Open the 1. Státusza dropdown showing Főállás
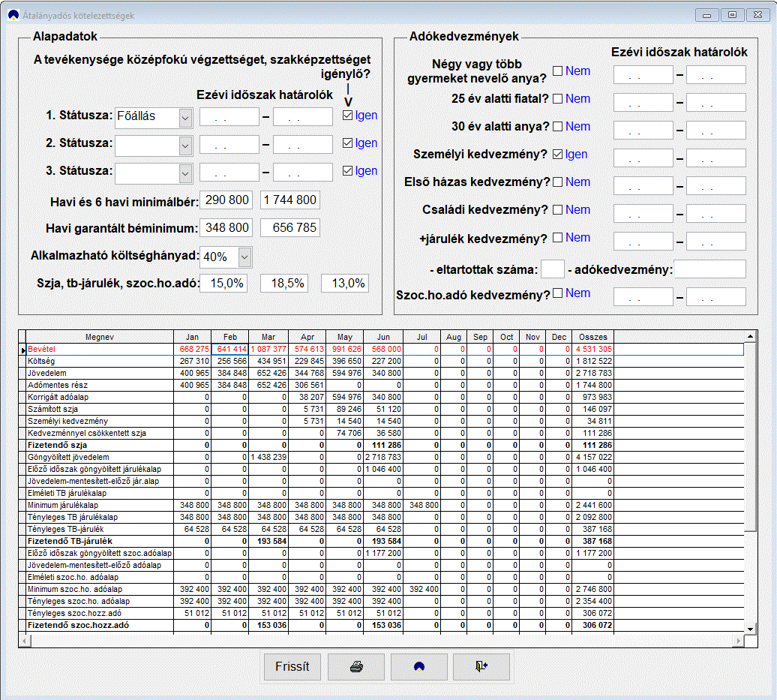This screenshot has height=700, width=777. pyautogui.click(x=185, y=118)
